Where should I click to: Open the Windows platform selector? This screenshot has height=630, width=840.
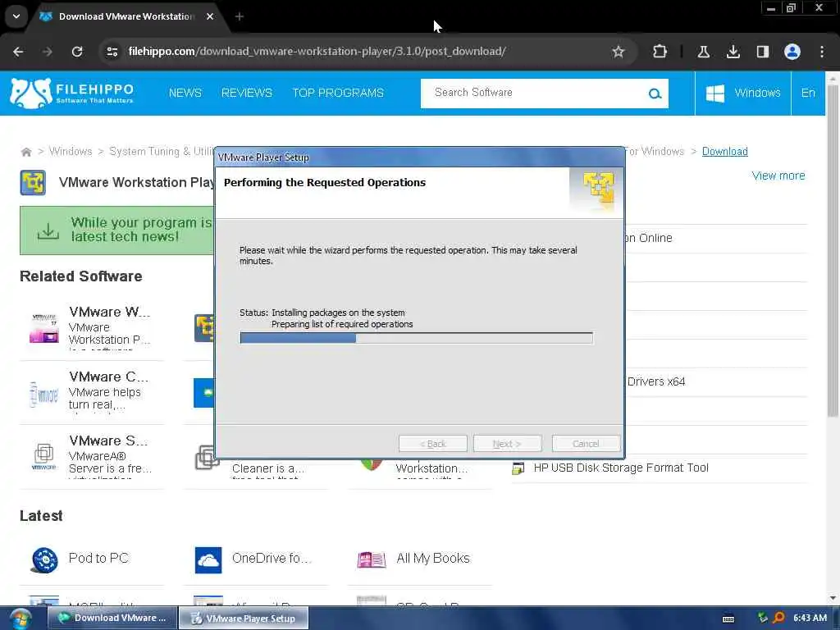tap(743, 94)
